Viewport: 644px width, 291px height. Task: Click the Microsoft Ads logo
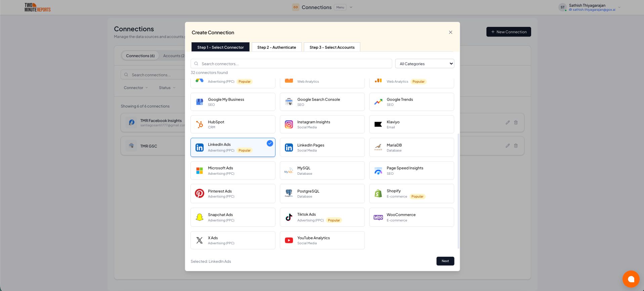click(200, 171)
